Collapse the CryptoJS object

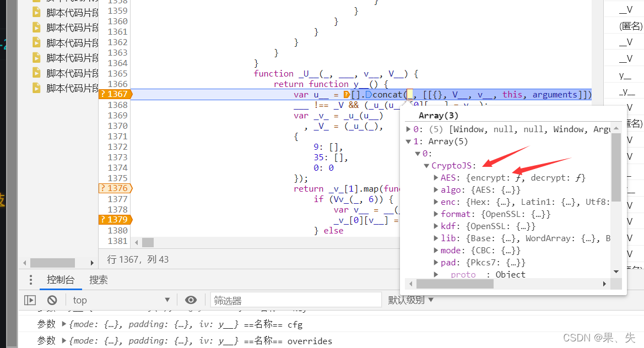(x=426, y=166)
